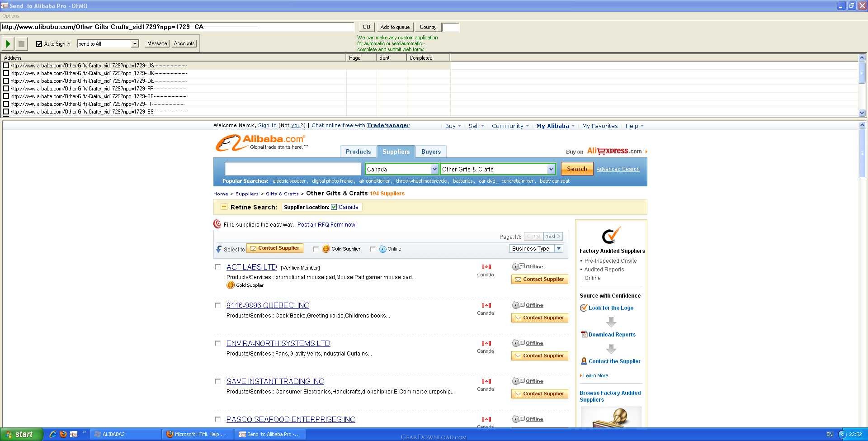Open the Business Type dropdown
Screen dimensions: 868x441
536,249
